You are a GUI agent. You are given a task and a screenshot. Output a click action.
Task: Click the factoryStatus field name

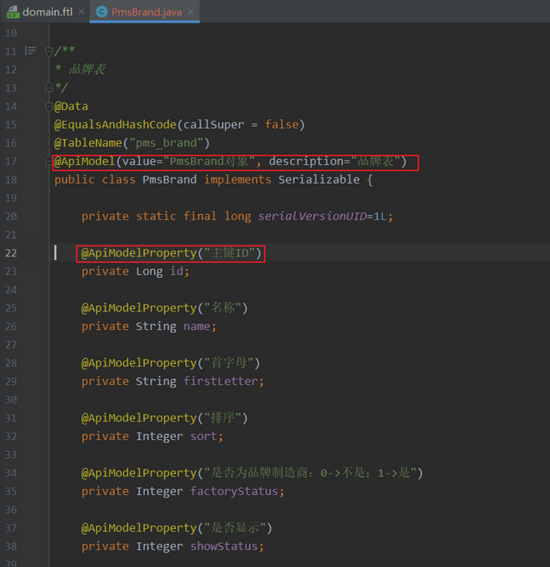tap(234, 491)
